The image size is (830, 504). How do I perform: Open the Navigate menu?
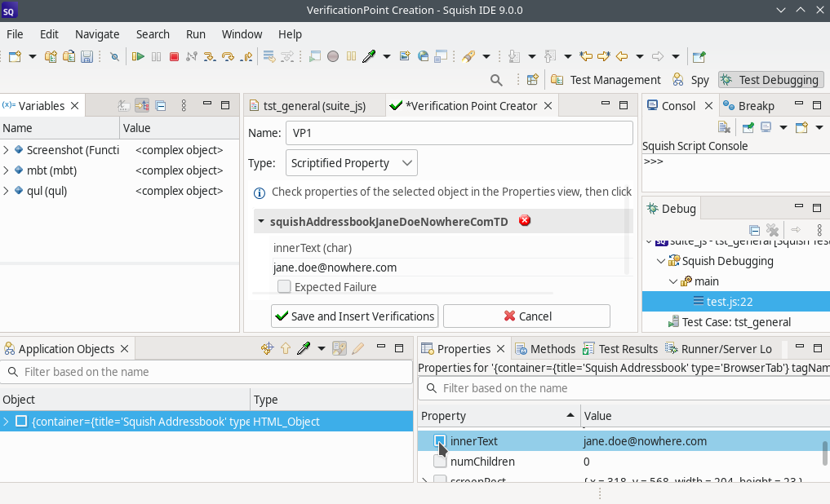pos(97,34)
